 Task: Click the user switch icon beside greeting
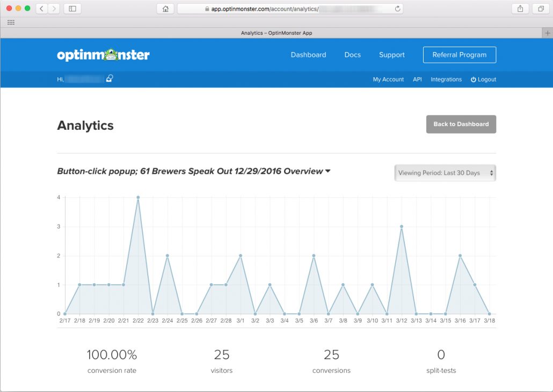(x=110, y=78)
